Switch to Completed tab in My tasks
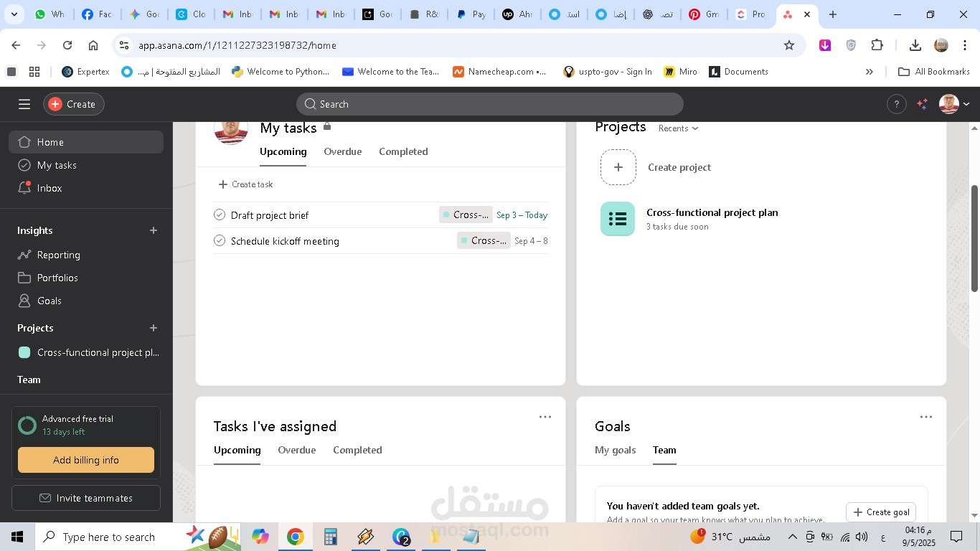The image size is (980, 551). click(x=403, y=151)
